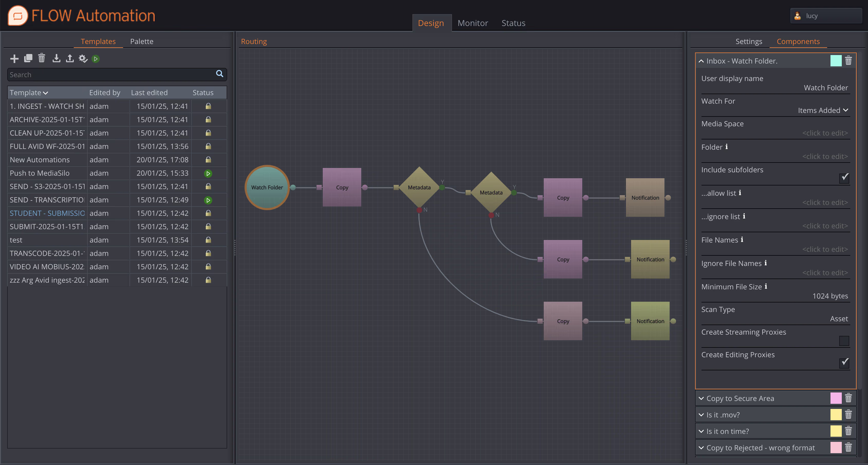Switch to the Settings tab
Screen dimensions: 868x465
pos(749,41)
